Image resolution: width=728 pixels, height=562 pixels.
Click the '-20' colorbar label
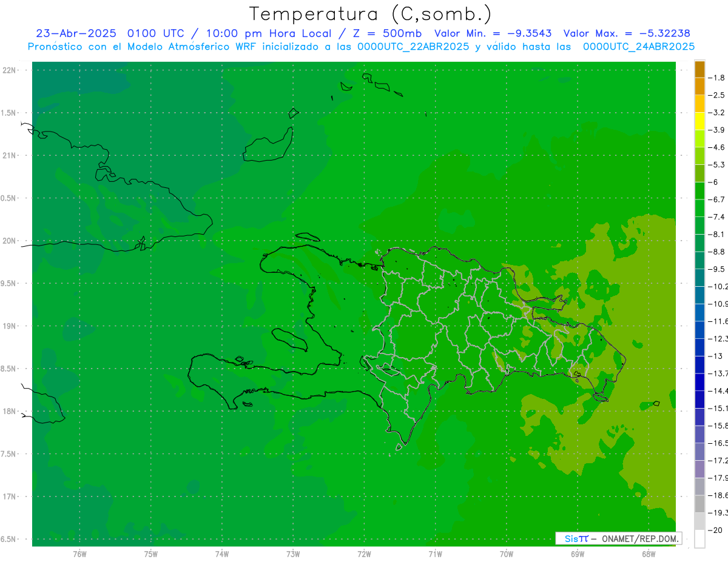pos(715,530)
